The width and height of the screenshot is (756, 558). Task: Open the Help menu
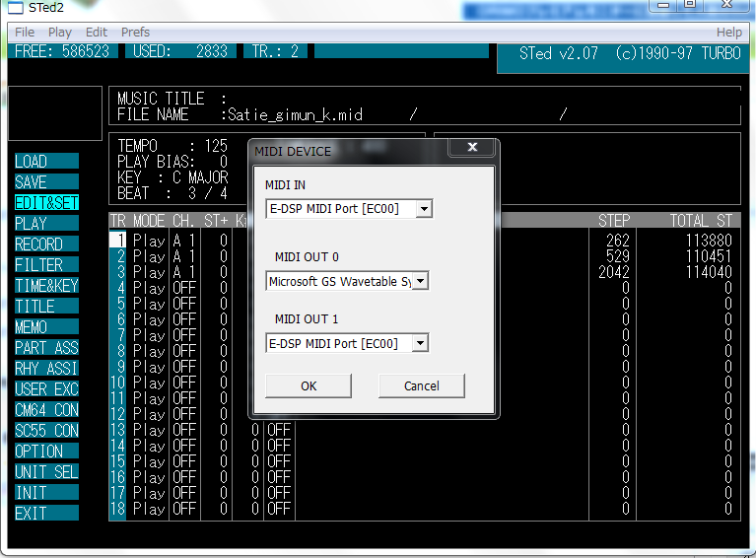tap(728, 33)
